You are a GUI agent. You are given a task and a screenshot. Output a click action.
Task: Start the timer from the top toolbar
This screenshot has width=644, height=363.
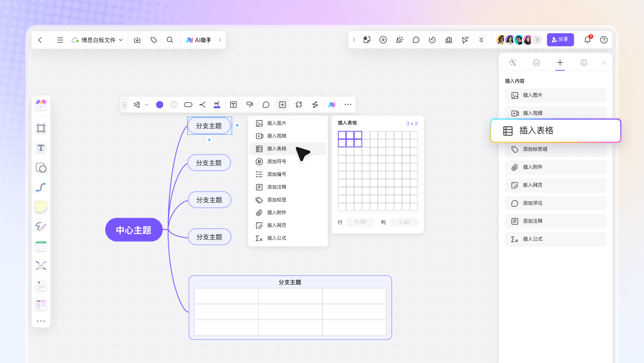coord(432,40)
